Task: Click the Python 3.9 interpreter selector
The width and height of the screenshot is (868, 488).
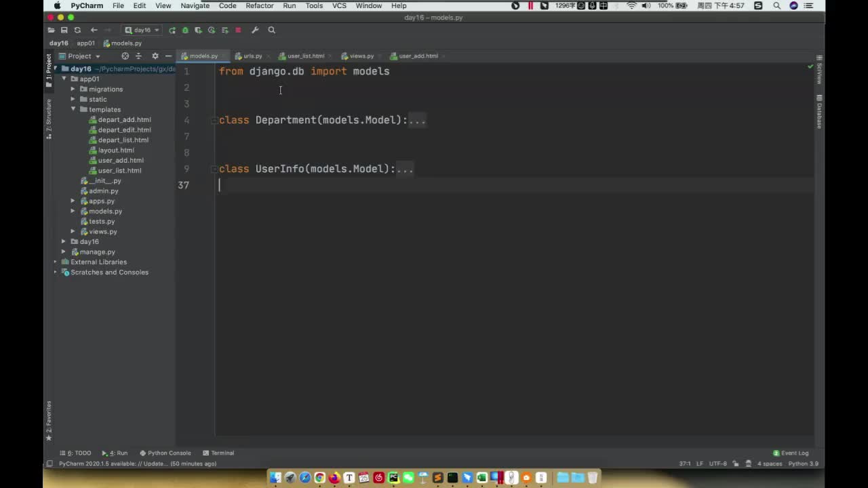Action: coord(803,464)
